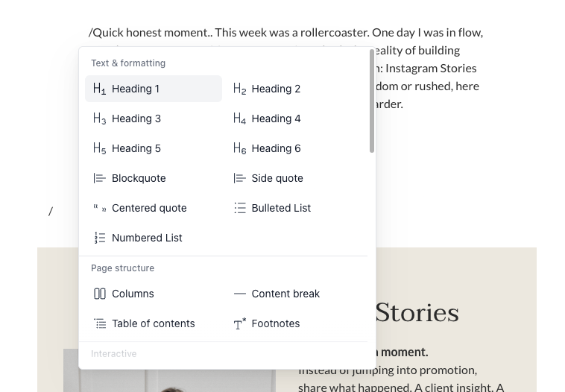Click the Bulleted List icon
Image resolution: width=565 pixels, height=392 pixels.
(239, 208)
